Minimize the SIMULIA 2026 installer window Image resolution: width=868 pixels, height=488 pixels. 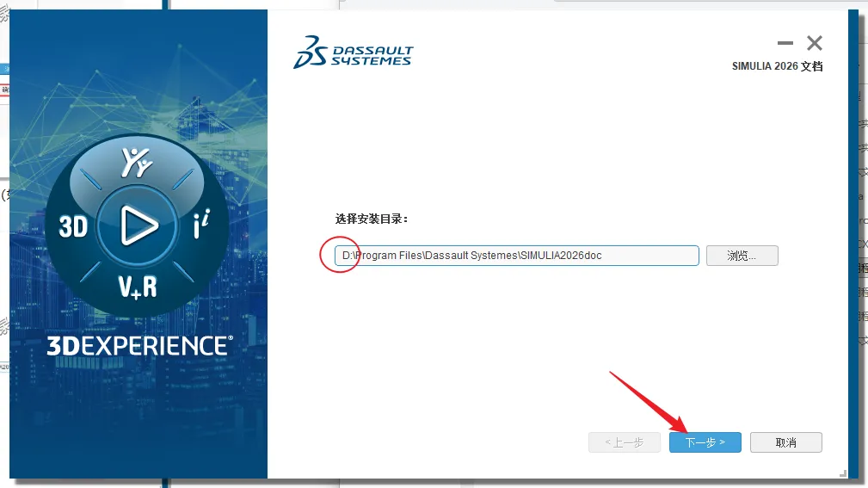tap(785, 43)
